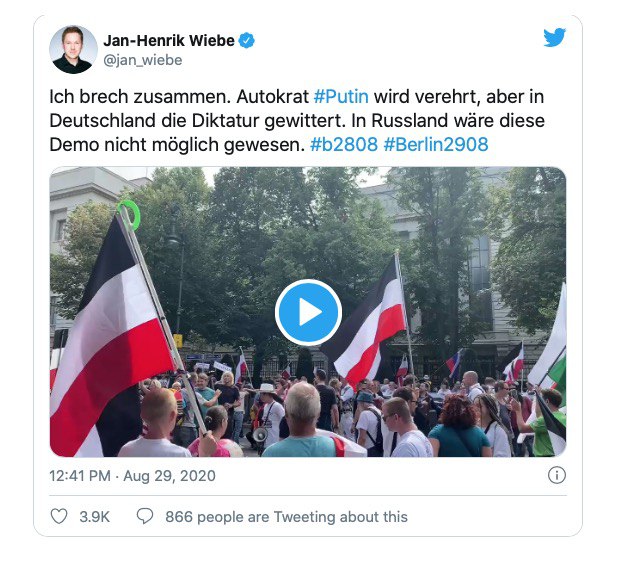Click the verified badge next to name
Viewport: 642px width, 564px height.
click(x=246, y=41)
